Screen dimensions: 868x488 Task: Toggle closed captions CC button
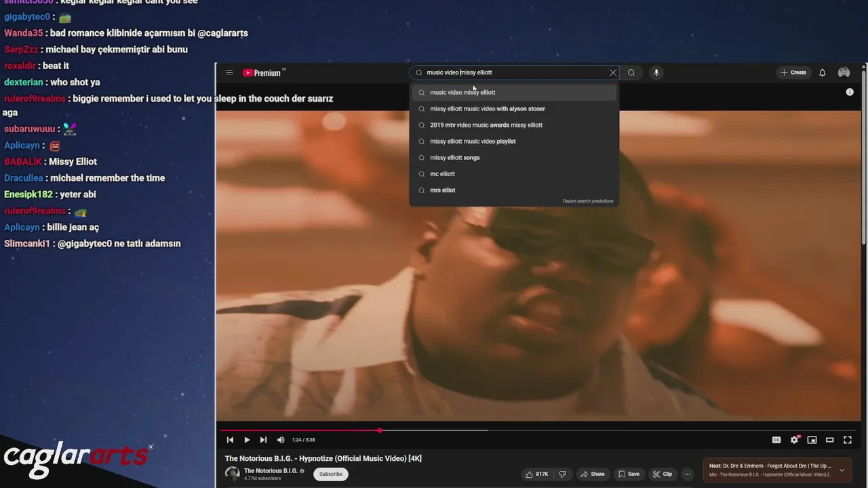click(776, 440)
